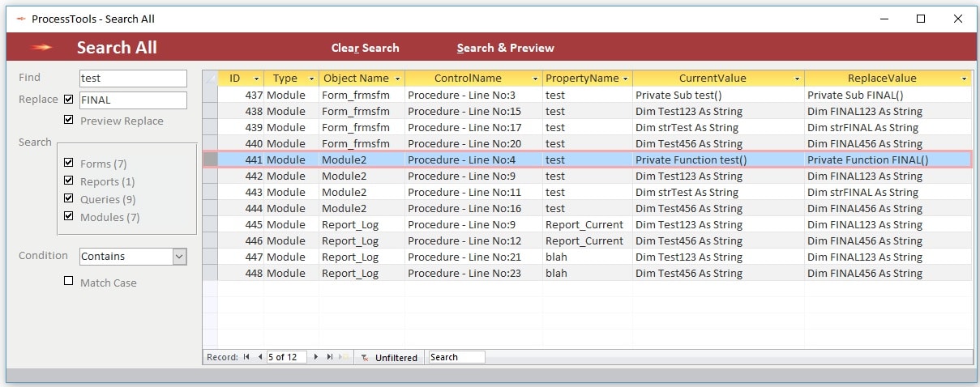Select row selector for record 441
The image size is (980, 387).
point(210,159)
